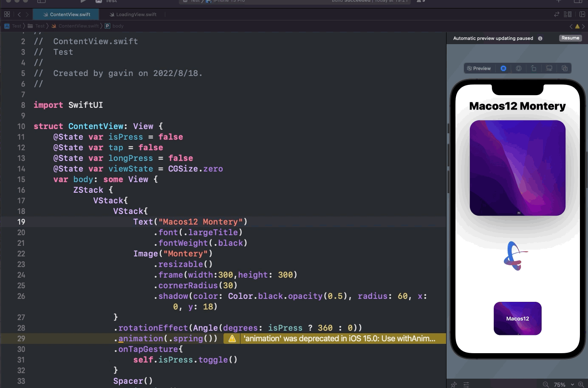Click the Montery wallpaper image in preview
The width and height of the screenshot is (588, 388).
[x=517, y=168]
